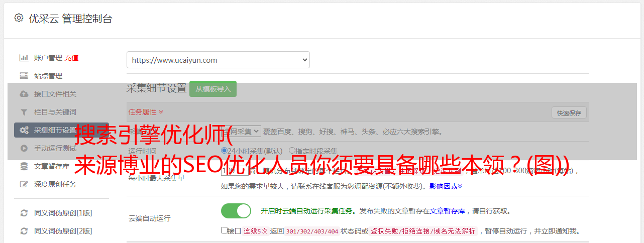Open the sidebar 文章暂存库 menu item

52,166
